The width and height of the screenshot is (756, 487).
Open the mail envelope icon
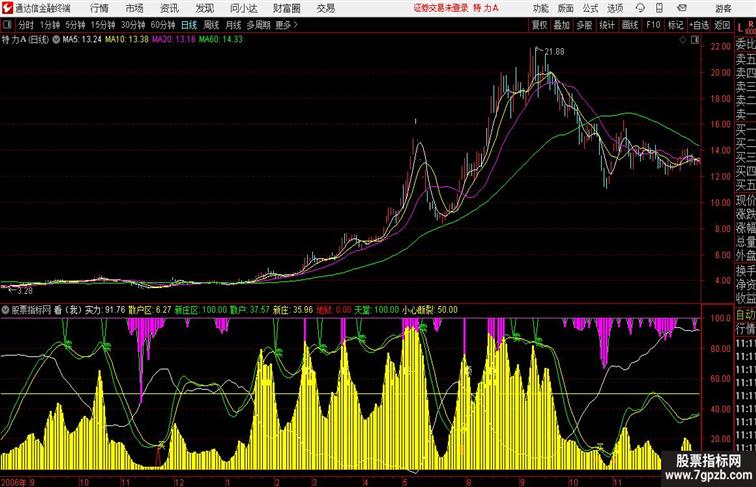pyautogui.click(x=682, y=8)
